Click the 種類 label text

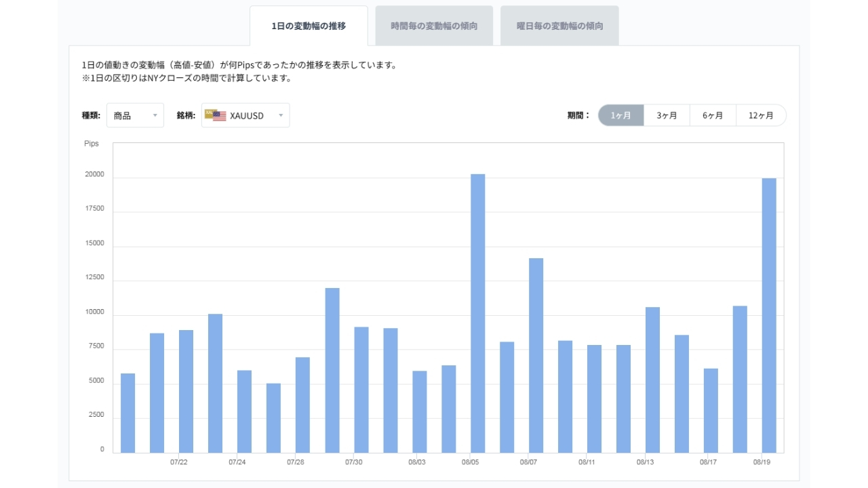(91, 115)
